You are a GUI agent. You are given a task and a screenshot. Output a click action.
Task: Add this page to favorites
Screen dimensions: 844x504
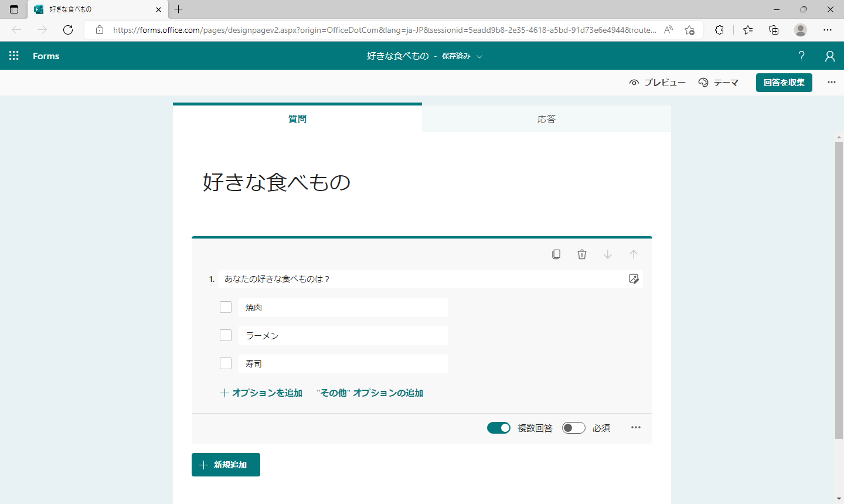(690, 30)
